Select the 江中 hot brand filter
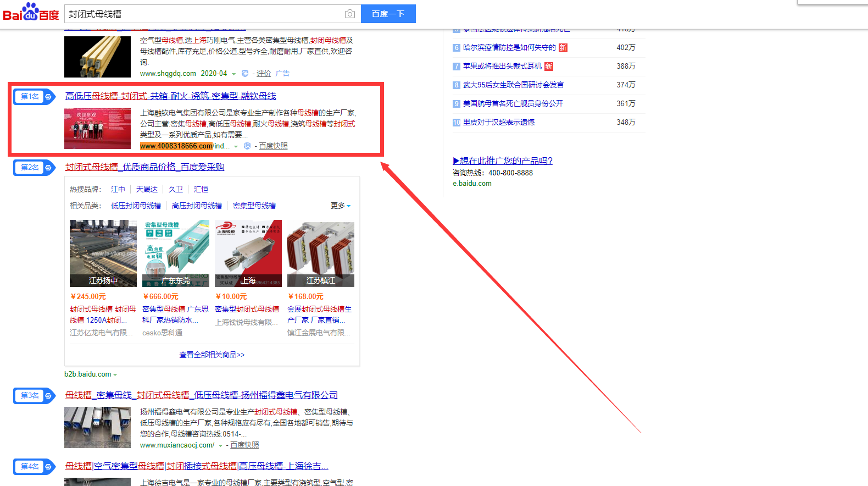The image size is (868, 486). coord(118,189)
